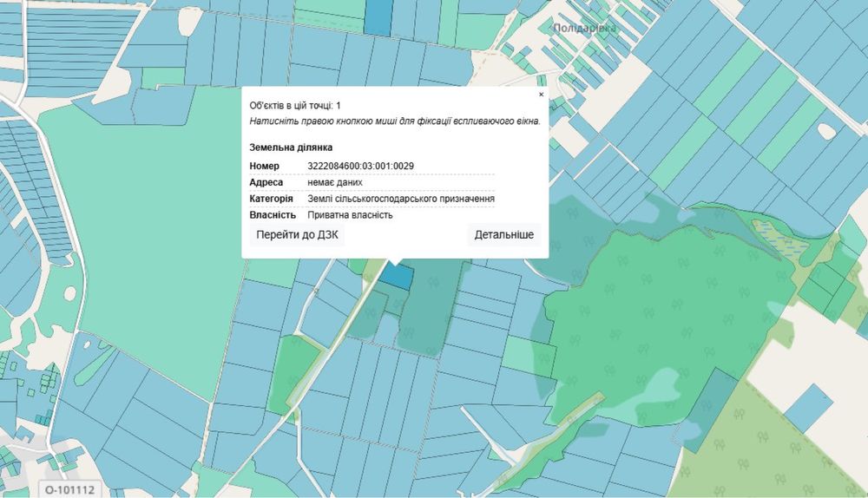Click the 'Приватна власність' ownership value
This screenshot has width=868, height=498.
(x=350, y=214)
